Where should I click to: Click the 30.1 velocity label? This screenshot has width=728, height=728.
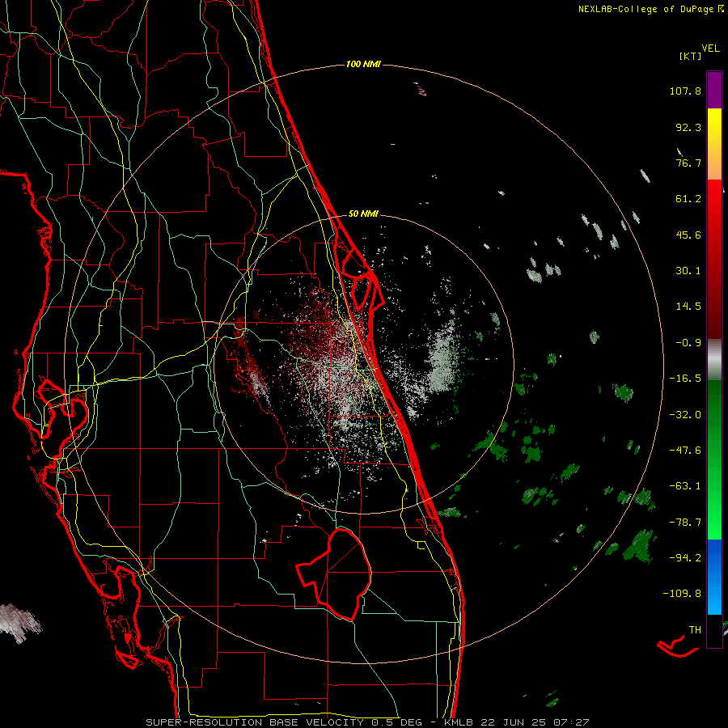pos(688,271)
